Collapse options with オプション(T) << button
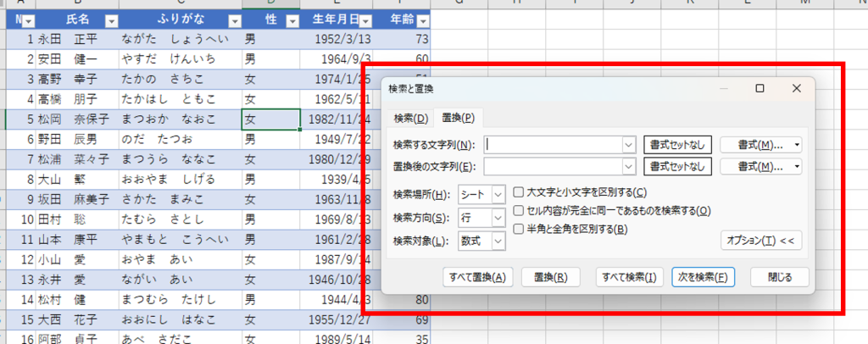Screen dimensions: 868x344 (760, 241)
